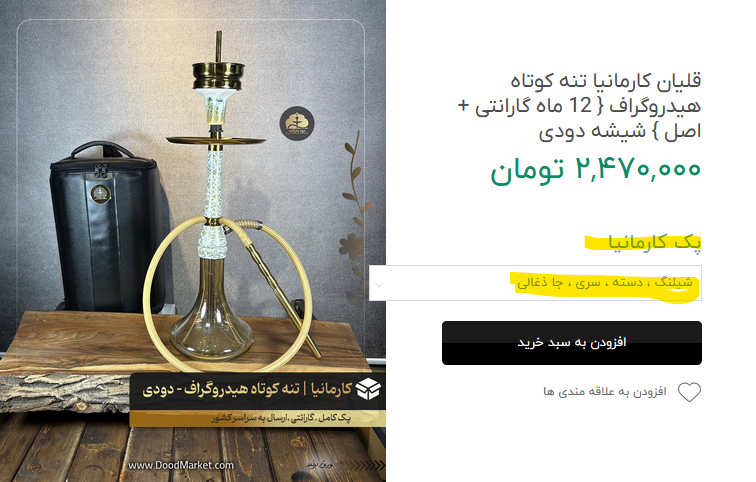Click the white box package icon in banner
The image size is (756, 482).
pos(368,389)
